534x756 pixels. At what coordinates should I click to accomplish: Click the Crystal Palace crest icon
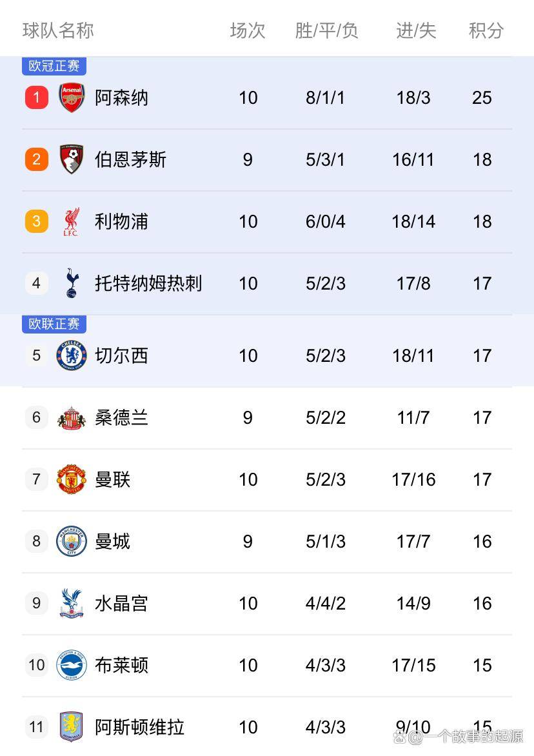[72, 603]
